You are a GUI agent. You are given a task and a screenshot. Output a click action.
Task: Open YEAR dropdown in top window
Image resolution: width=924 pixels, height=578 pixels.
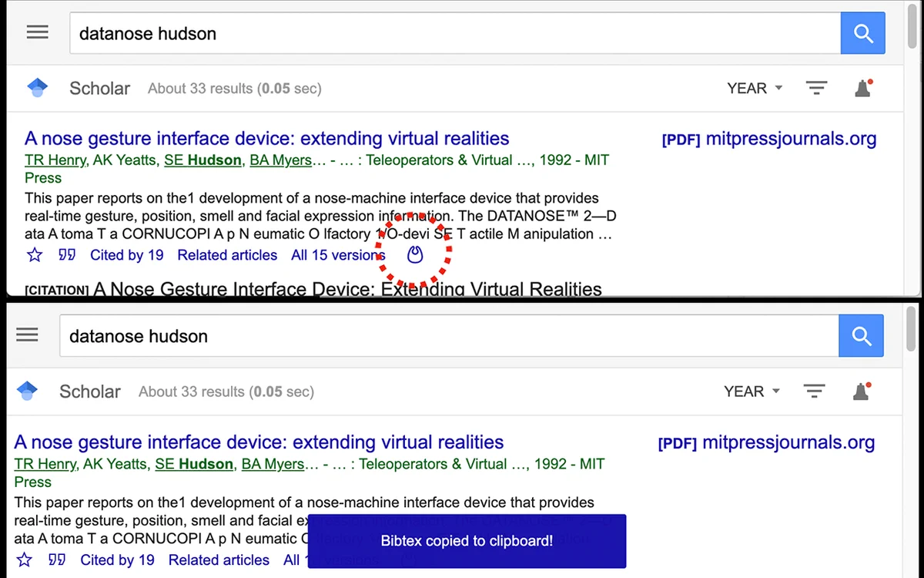pyautogui.click(x=755, y=88)
